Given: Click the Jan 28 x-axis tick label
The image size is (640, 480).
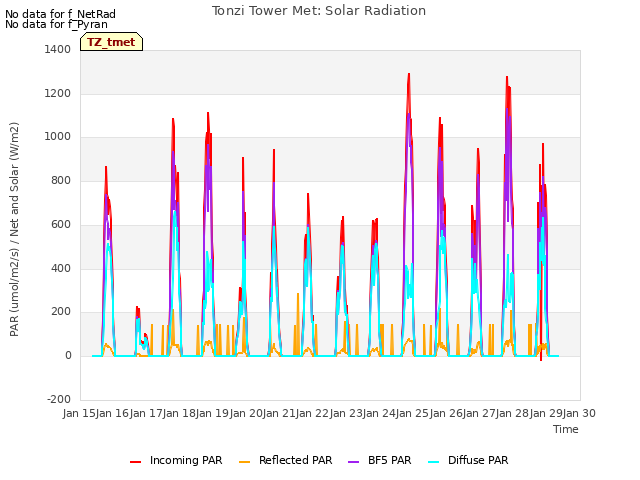Looking at the screenshot, I should (x=513, y=413).
